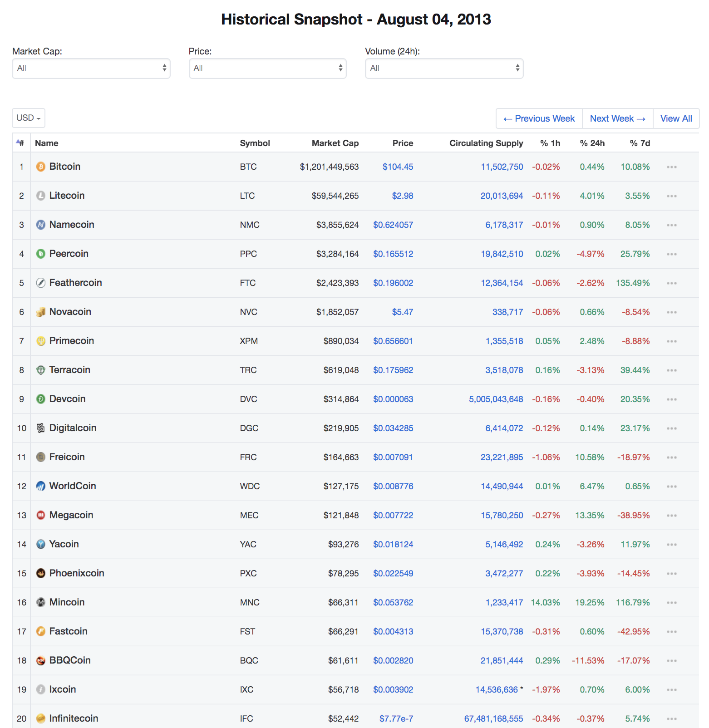Click the View All button
Viewport: 709px width, 728px height.
pos(676,118)
